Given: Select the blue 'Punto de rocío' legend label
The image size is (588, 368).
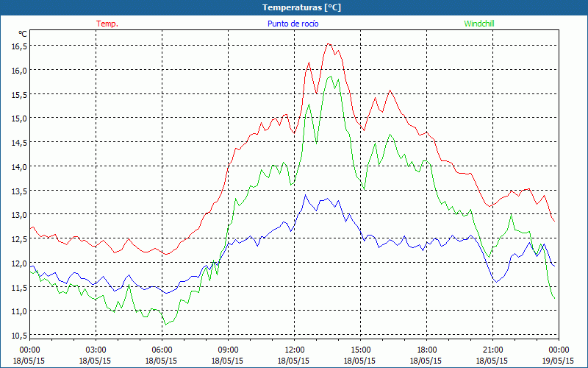Looking at the screenshot, I should [293, 24].
